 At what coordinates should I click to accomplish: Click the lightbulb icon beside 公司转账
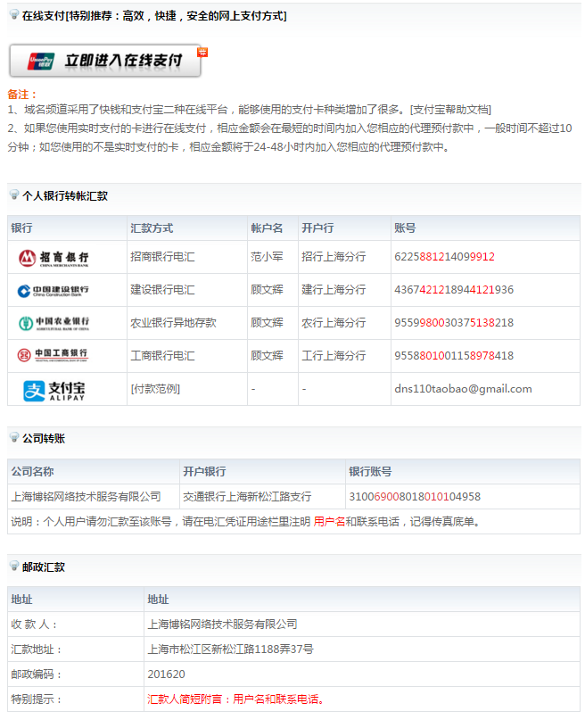coord(14,438)
